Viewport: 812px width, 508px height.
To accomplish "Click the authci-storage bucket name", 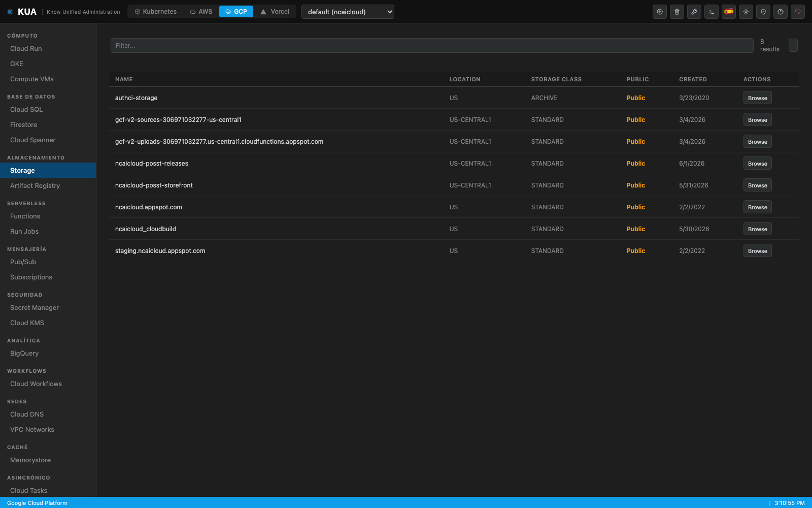I will tap(136, 98).
